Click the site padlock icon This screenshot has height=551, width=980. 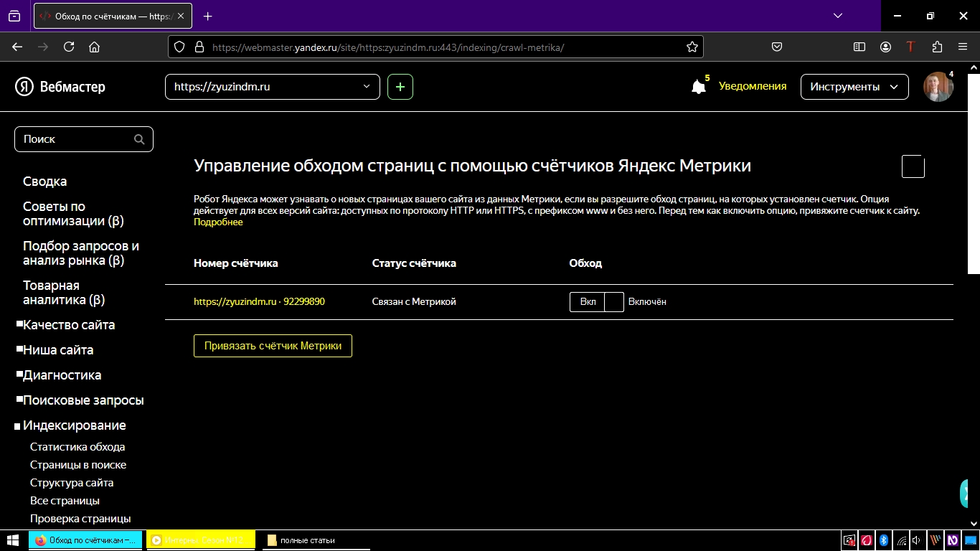pos(199,47)
